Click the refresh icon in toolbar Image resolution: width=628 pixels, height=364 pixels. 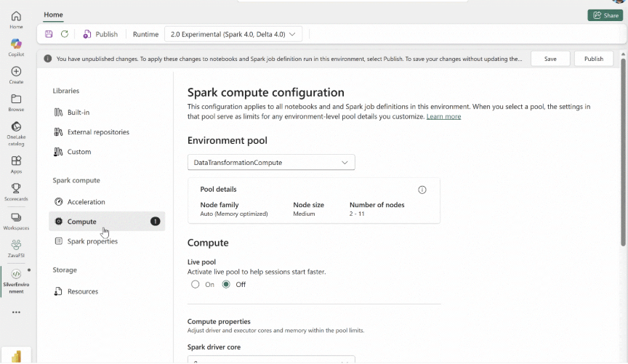[x=65, y=34]
